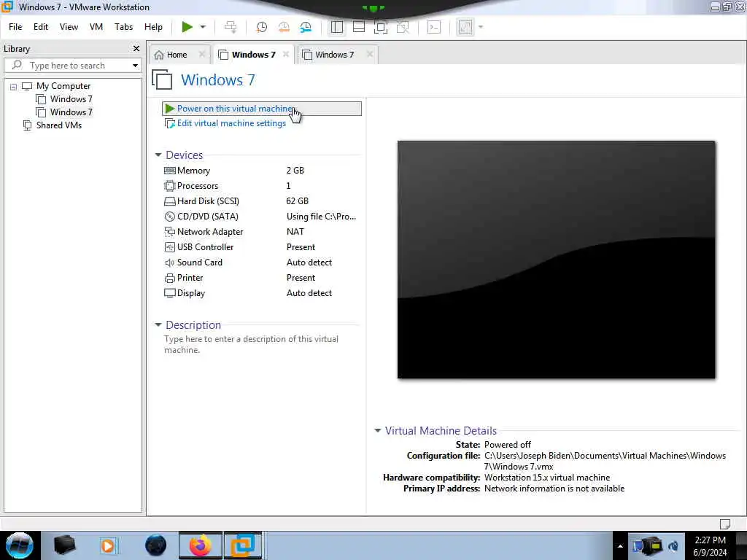Show hidden system tray icons

point(620,546)
